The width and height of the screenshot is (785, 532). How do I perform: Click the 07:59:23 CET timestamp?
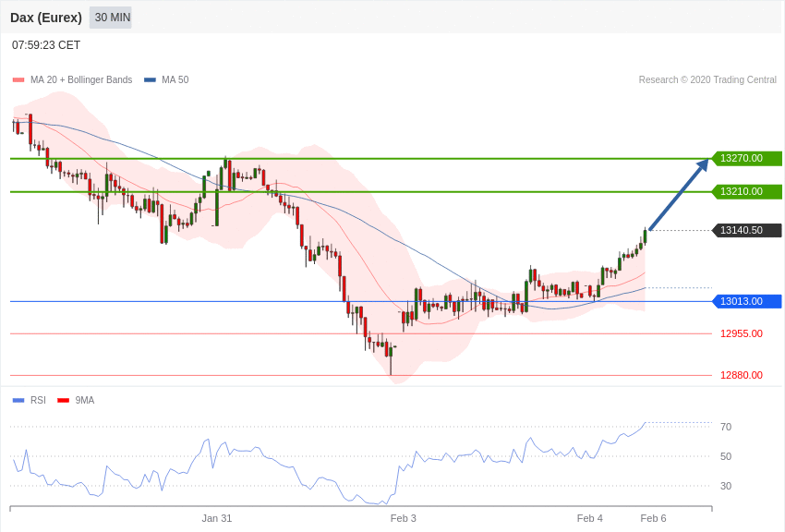pyautogui.click(x=46, y=45)
